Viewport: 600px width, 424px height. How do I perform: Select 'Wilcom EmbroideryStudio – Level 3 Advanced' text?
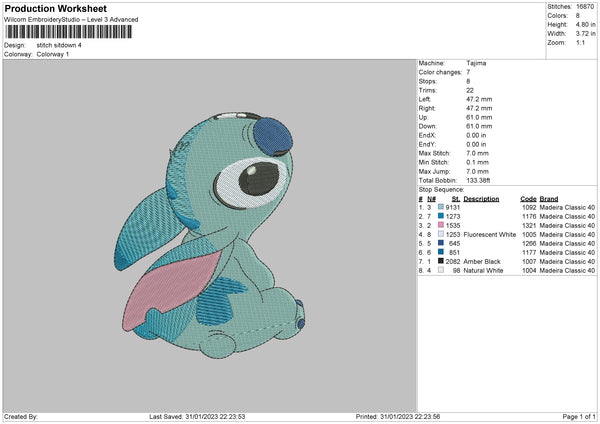coord(71,20)
